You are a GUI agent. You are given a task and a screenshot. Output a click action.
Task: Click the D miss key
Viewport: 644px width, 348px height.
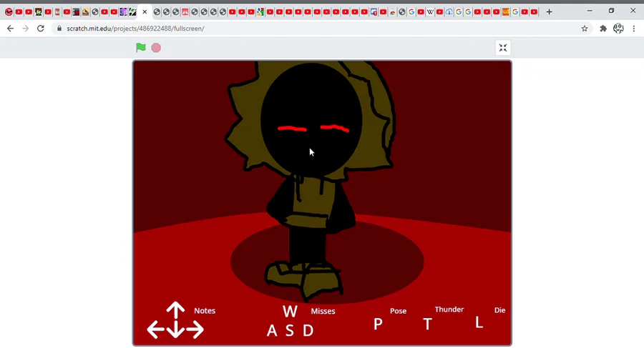pyautogui.click(x=308, y=330)
